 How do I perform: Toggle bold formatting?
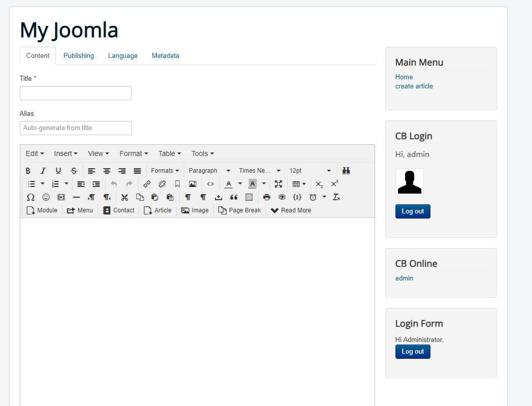(28, 171)
